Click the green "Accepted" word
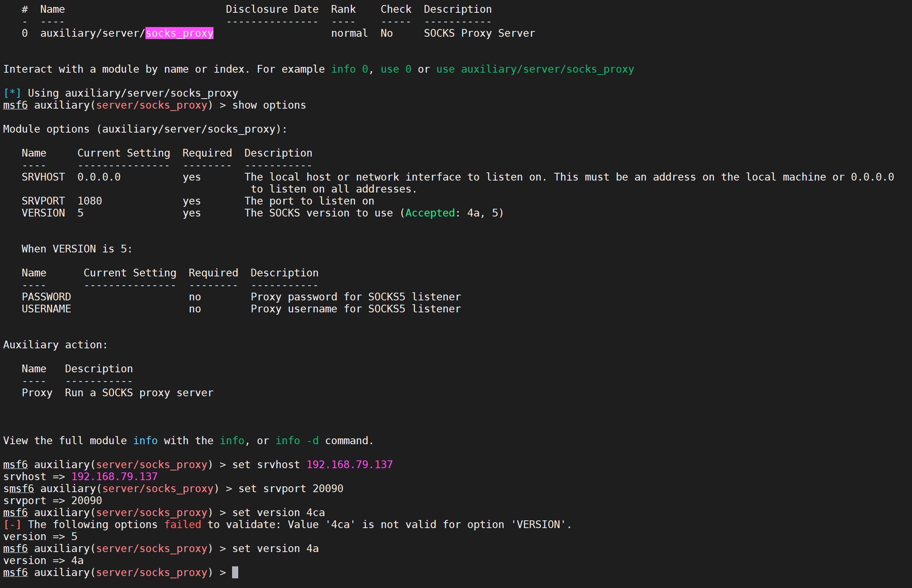912x588 pixels. point(430,213)
